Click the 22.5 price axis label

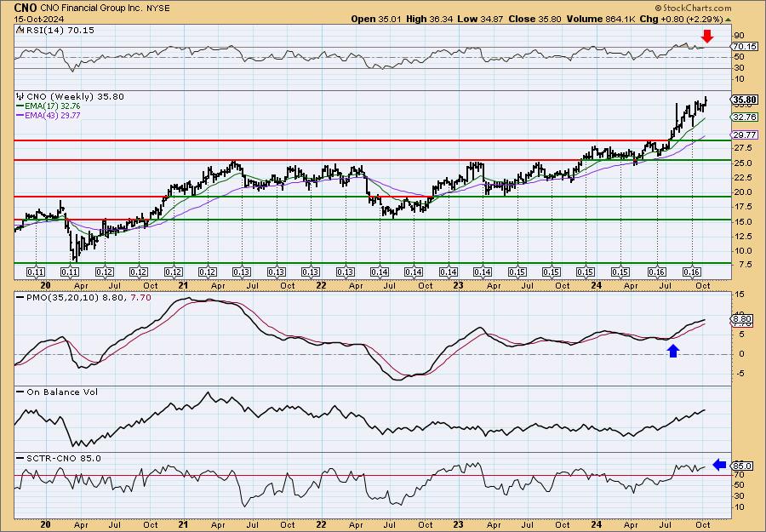coord(741,177)
